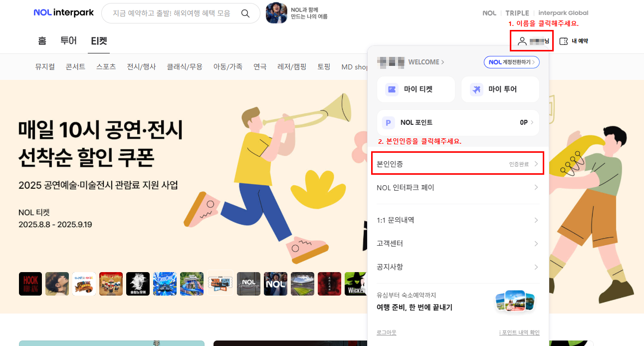Click the user profile person icon
This screenshot has height=346, width=644.
click(x=522, y=41)
